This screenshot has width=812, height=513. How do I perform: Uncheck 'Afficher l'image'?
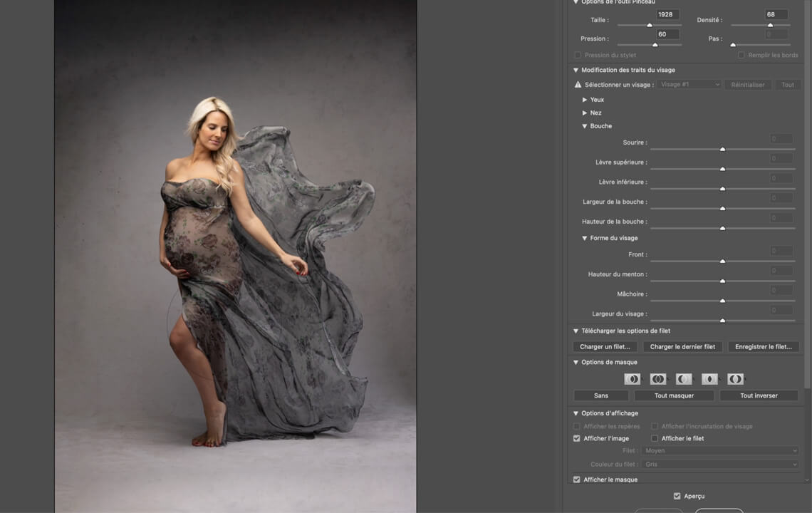coord(576,438)
